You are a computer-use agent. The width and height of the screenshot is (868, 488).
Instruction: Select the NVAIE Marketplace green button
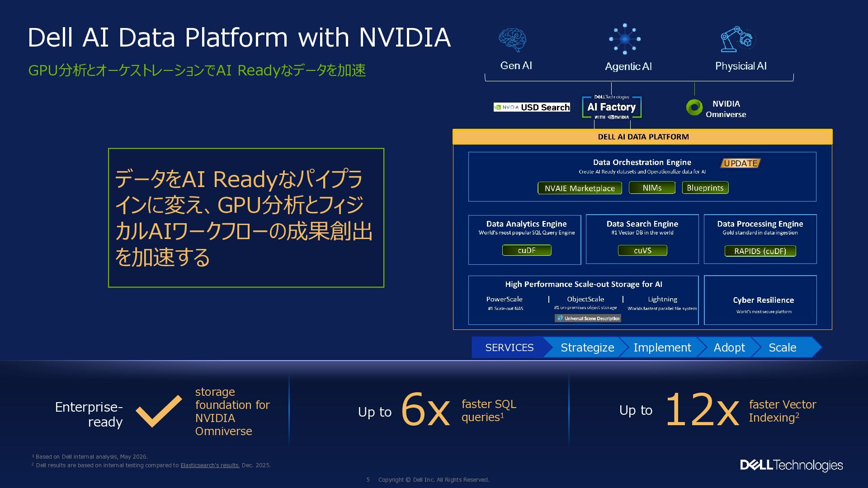[x=580, y=188]
